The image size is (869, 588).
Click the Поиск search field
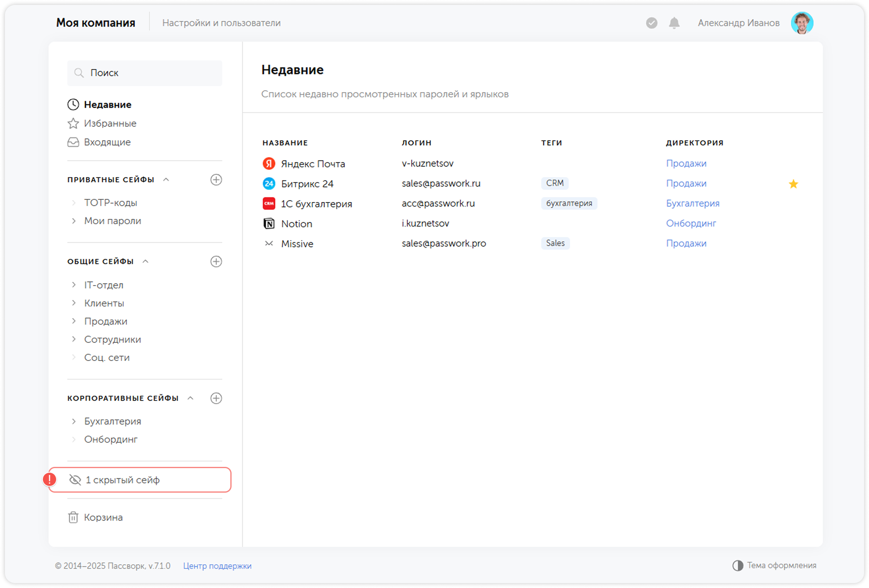145,73
